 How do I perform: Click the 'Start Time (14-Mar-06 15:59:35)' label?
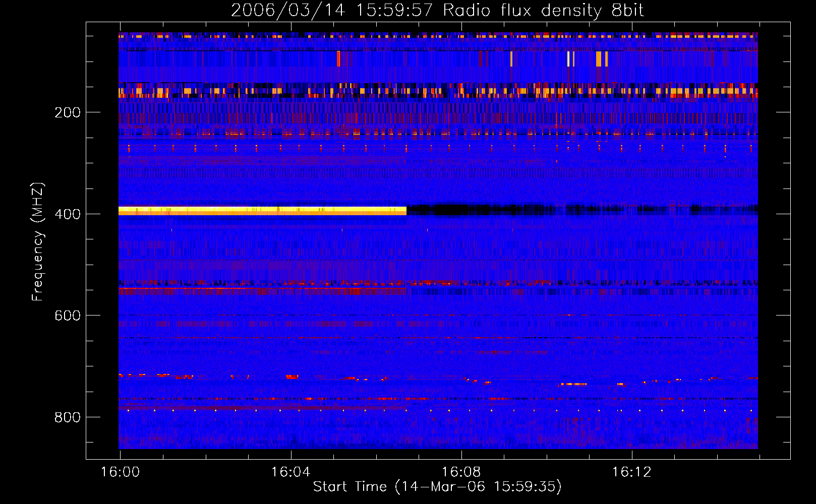(x=437, y=487)
